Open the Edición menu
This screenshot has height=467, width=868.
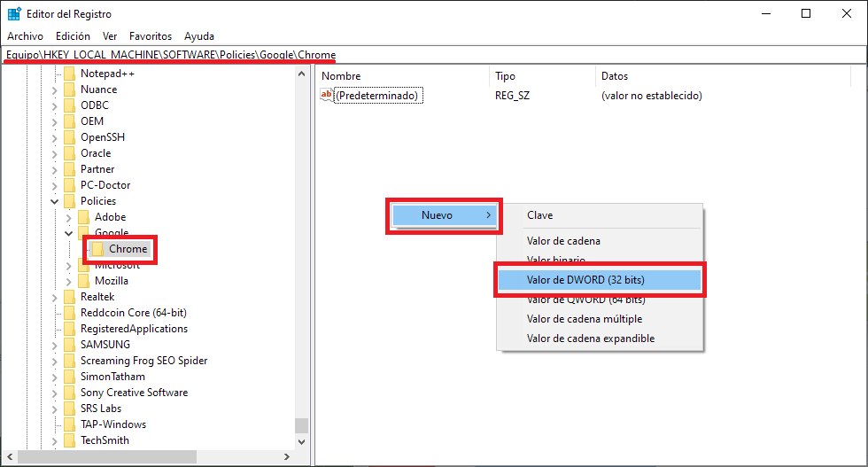click(x=73, y=36)
